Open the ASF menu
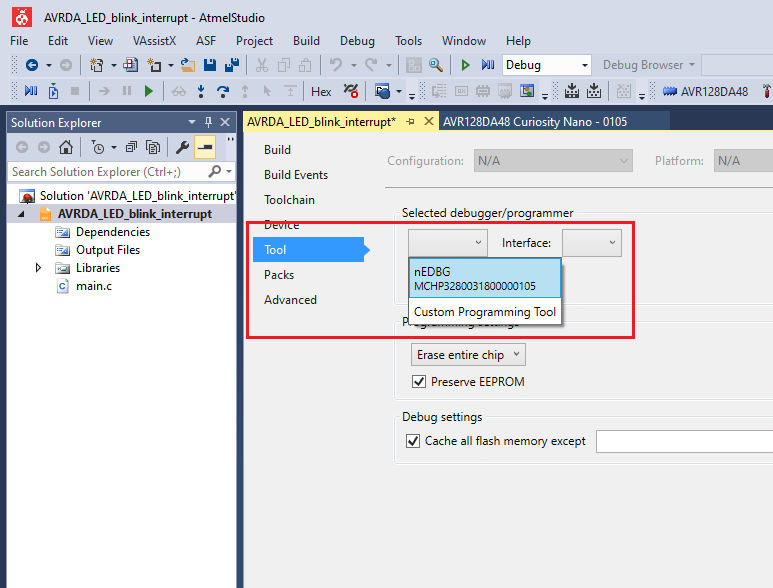The width and height of the screenshot is (773, 588). [206, 41]
